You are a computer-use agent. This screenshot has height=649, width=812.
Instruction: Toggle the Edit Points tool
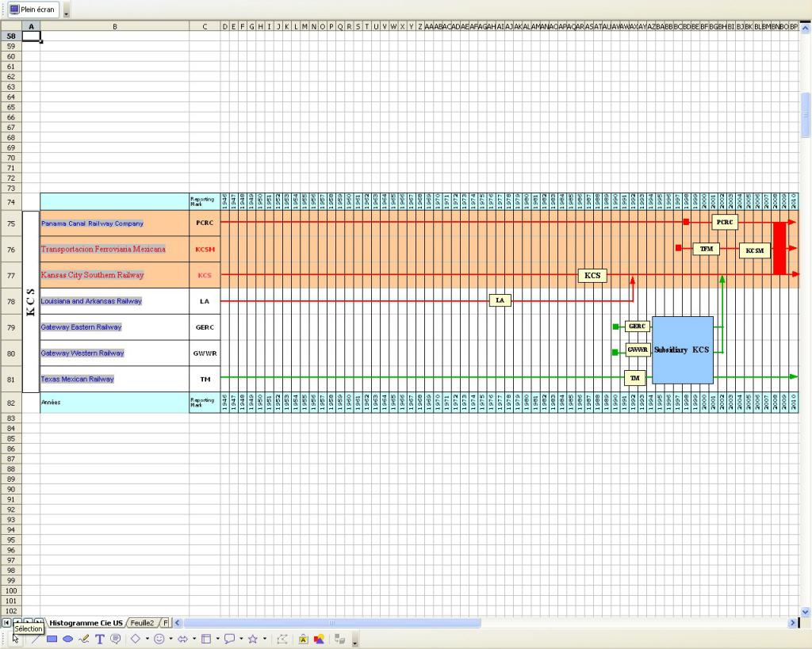coord(282,639)
